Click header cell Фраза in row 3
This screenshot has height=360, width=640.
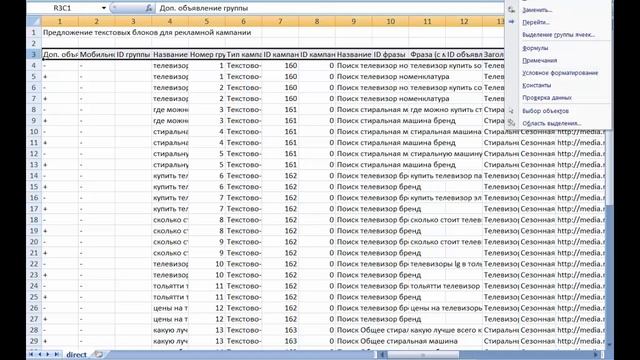(x=427, y=54)
